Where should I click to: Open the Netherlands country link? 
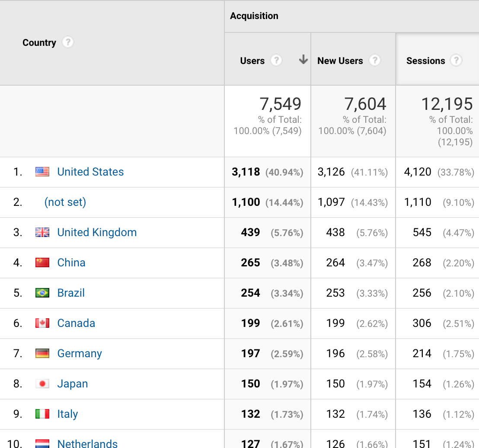(x=87, y=443)
